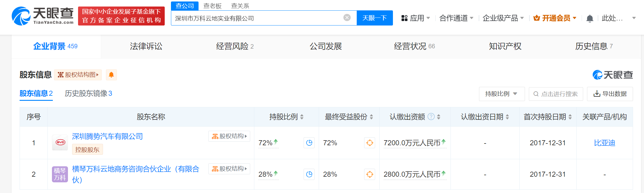
Task: Open the 比亚迪 related link
Action: point(605,143)
